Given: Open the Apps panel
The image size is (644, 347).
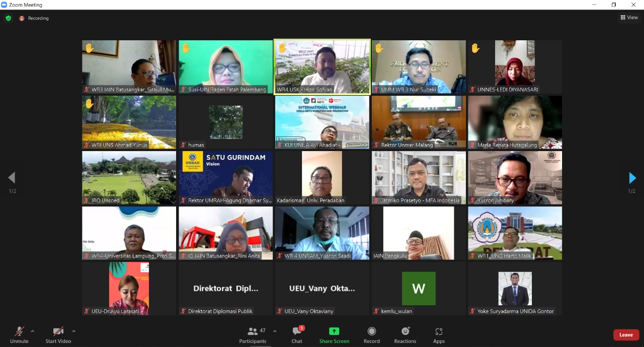Looking at the screenshot, I should (x=439, y=335).
